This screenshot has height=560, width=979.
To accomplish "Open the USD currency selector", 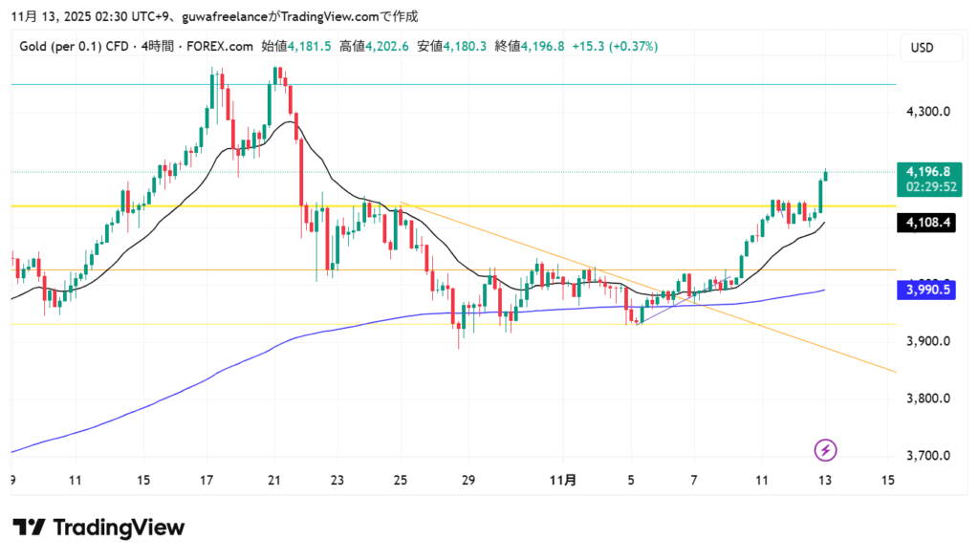I will pyautogui.click(x=922, y=48).
